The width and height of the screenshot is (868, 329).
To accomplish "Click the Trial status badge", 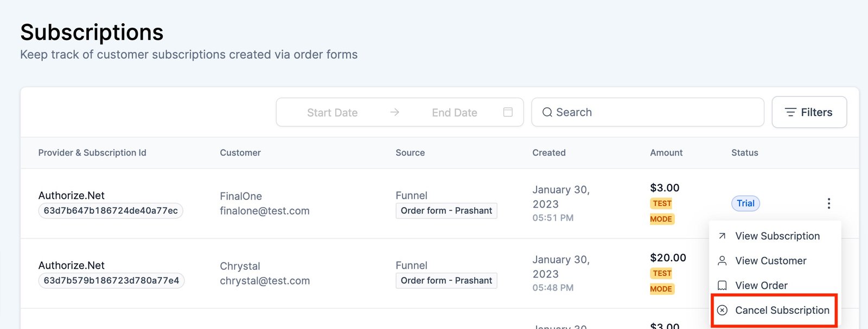I will [745, 203].
